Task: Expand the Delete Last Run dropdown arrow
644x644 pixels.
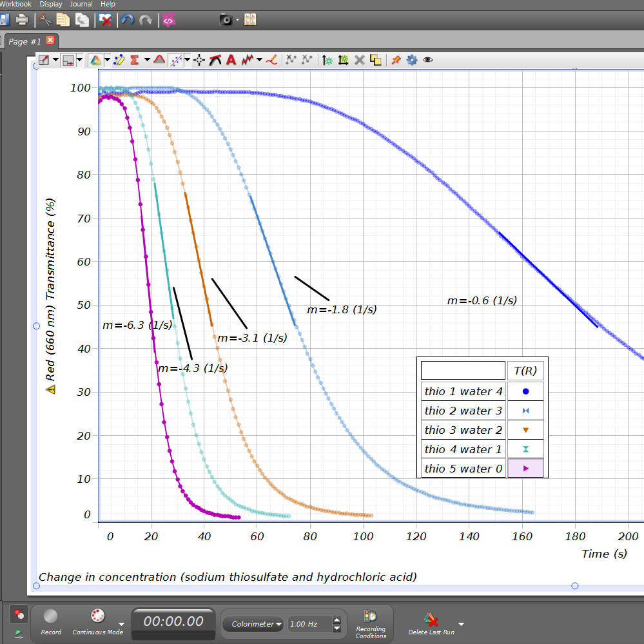Action: 461,624
